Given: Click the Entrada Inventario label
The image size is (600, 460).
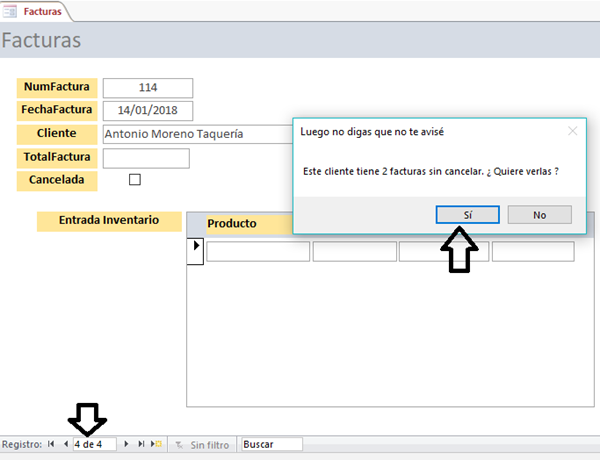Looking at the screenshot, I should click(x=109, y=221).
